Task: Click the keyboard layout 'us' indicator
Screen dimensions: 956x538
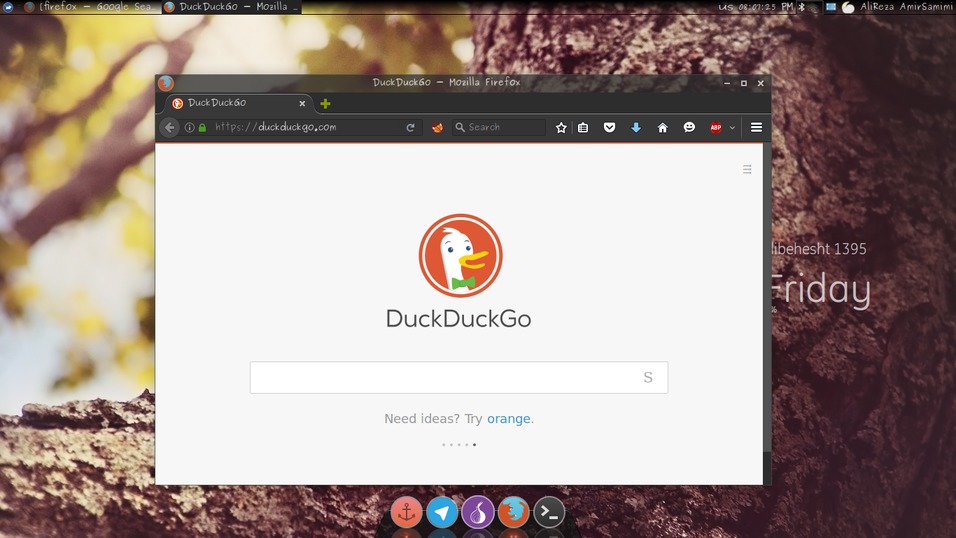Action: pos(726,7)
